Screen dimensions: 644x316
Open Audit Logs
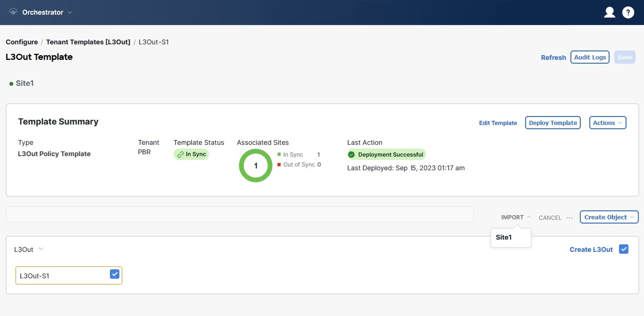click(x=590, y=57)
